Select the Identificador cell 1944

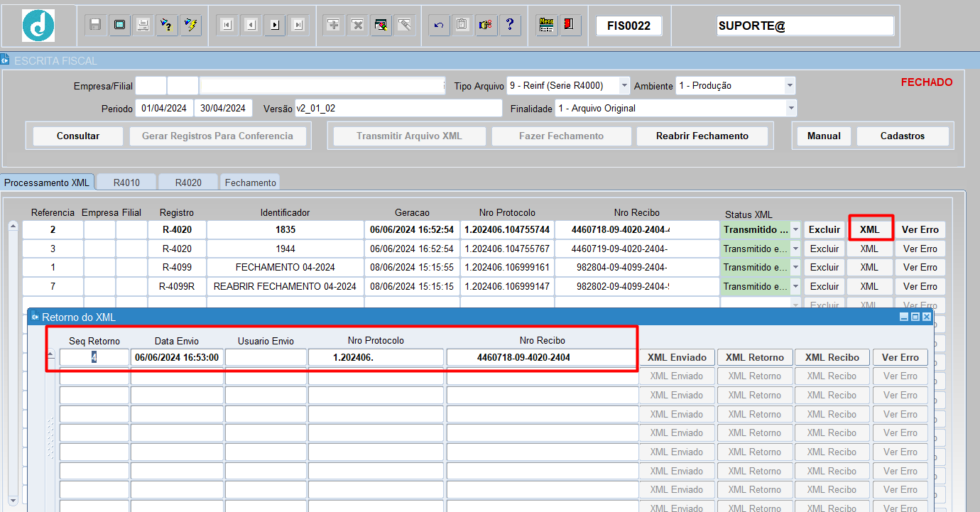click(x=285, y=249)
